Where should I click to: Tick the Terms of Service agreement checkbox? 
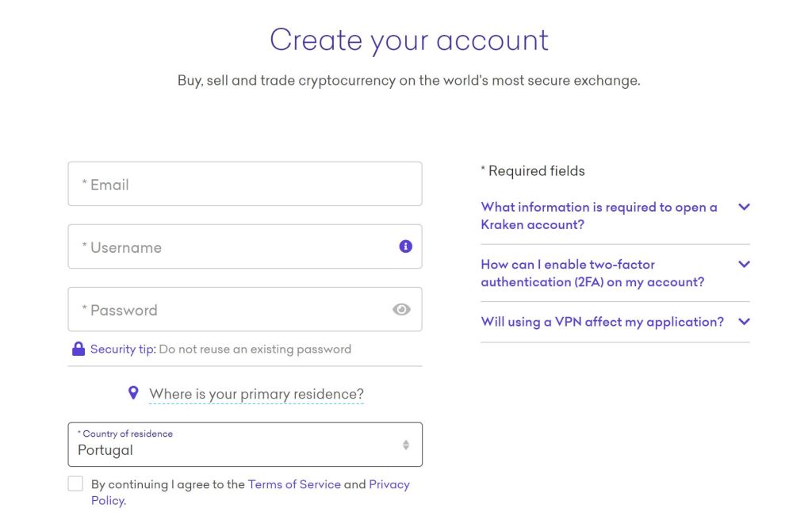(75, 484)
